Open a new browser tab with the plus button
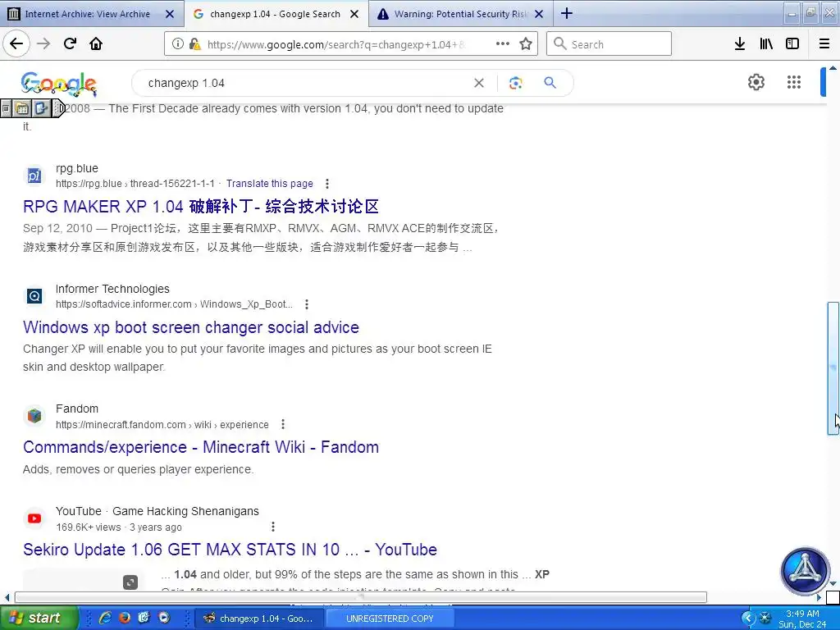 (x=567, y=13)
